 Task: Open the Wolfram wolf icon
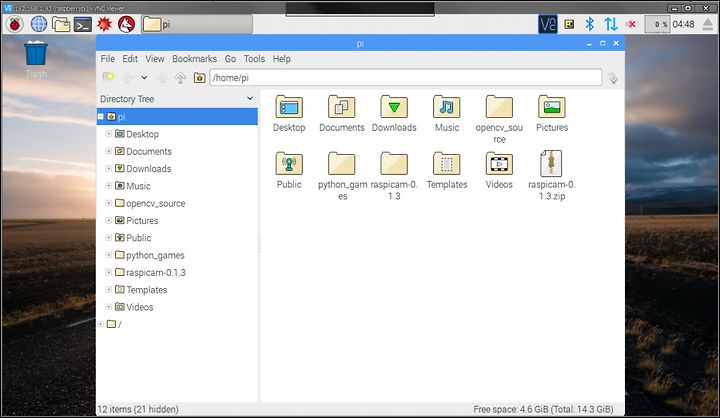(x=126, y=24)
